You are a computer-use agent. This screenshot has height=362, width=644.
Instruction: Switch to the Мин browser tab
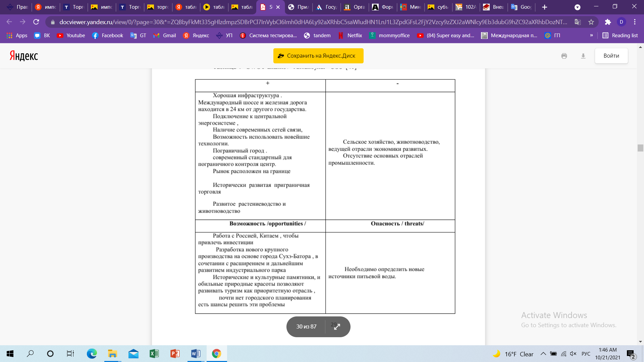click(411, 7)
